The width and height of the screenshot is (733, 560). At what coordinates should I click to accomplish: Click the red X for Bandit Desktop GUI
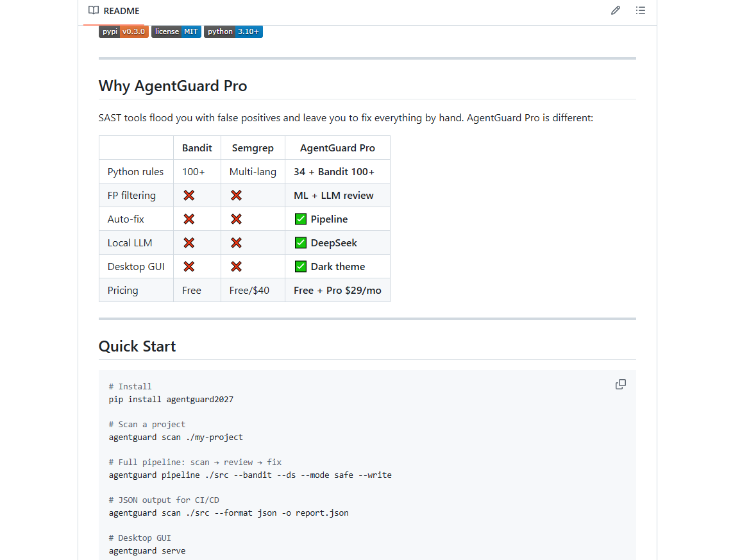tap(189, 266)
